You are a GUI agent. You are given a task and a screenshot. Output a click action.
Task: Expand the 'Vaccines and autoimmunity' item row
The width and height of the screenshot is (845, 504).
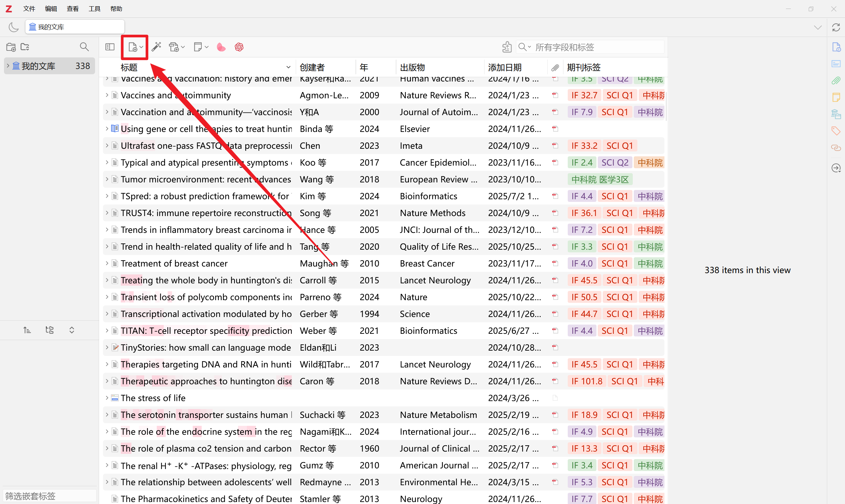107,95
